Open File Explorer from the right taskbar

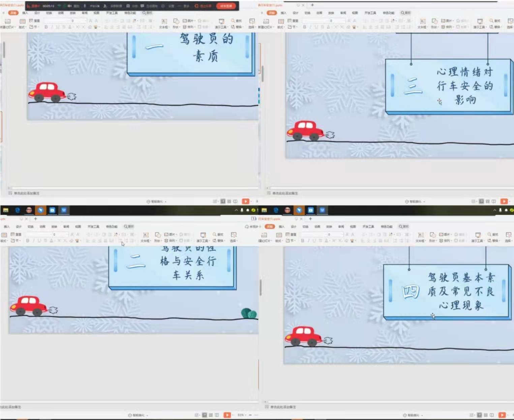[x=264, y=210]
